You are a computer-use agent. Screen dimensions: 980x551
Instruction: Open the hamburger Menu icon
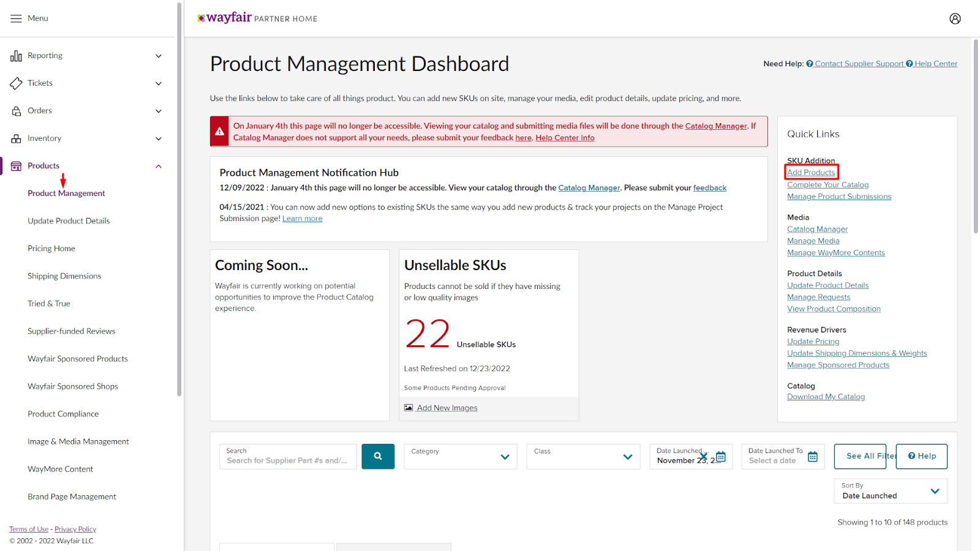coord(16,18)
